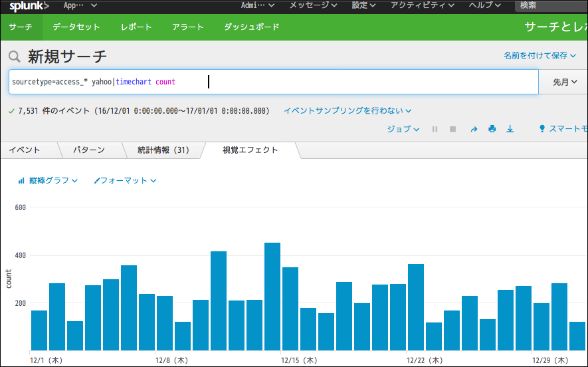Expand the イベントサンプリングを行わない dropdown

(x=347, y=110)
